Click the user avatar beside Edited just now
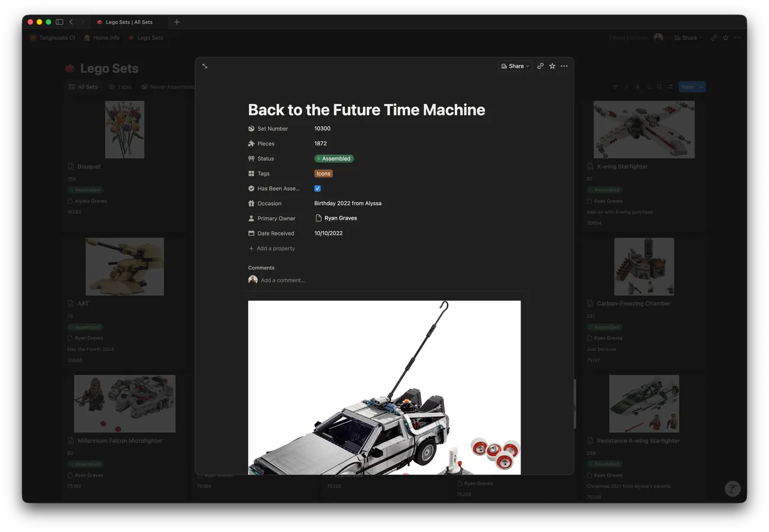 (x=658, y=38)
